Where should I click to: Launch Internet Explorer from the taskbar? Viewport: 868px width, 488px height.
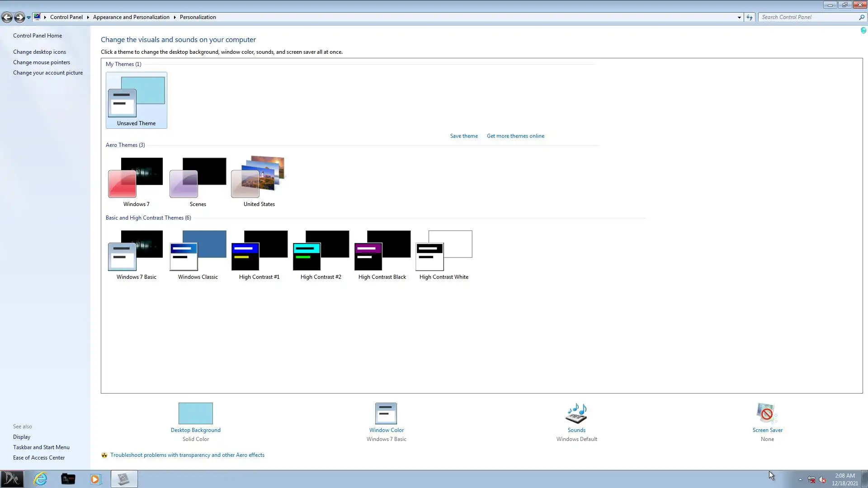(x=41, y=479)
